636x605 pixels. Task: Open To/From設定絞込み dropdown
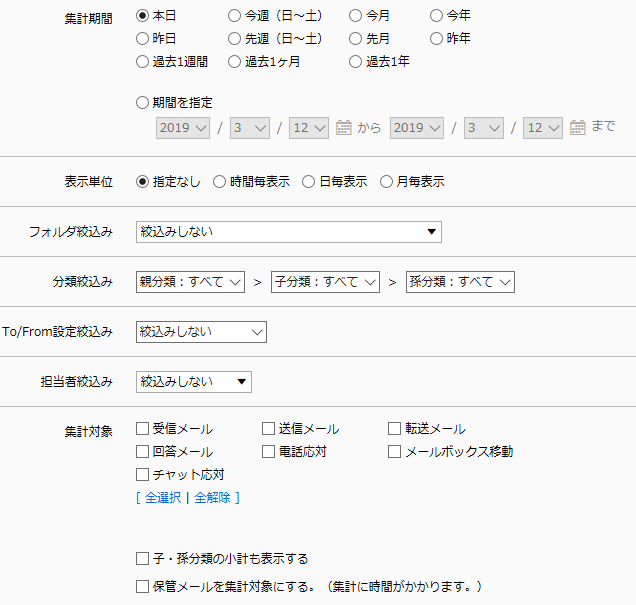pos(201,332)
